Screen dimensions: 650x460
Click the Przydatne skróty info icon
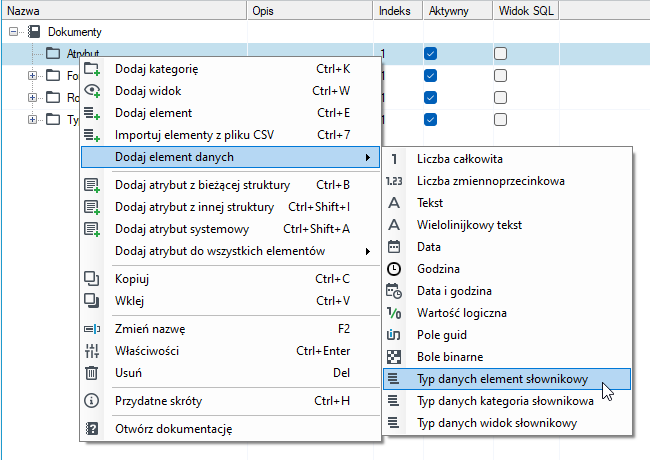click(x=92, y=401)
